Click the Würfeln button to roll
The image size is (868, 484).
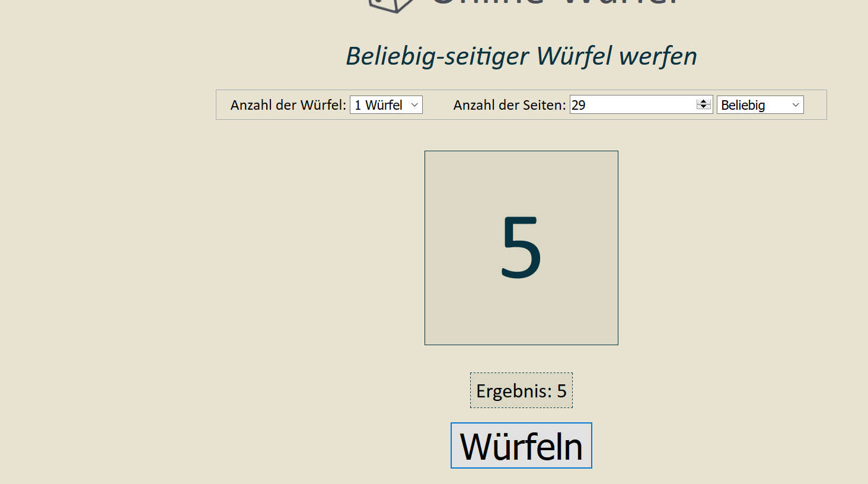click(x=521, y=445)
